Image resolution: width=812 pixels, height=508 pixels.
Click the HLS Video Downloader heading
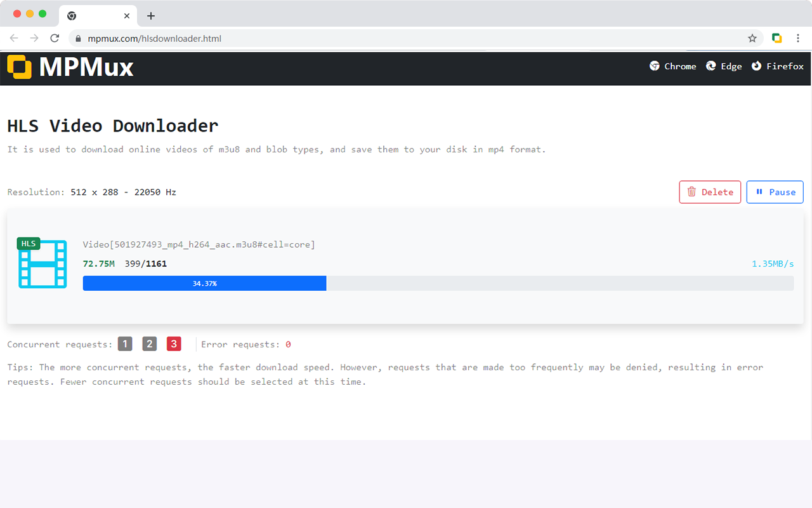[x=112, y=126]
